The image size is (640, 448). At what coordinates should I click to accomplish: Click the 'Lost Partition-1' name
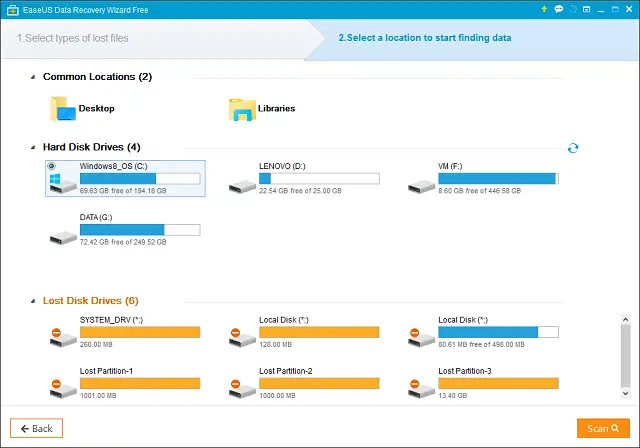106,371
